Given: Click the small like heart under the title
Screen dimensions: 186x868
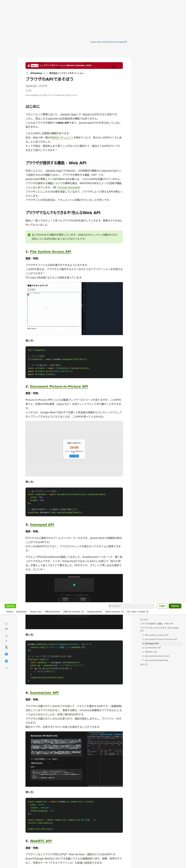Looking at the screenshot, I should coord(27,91).
